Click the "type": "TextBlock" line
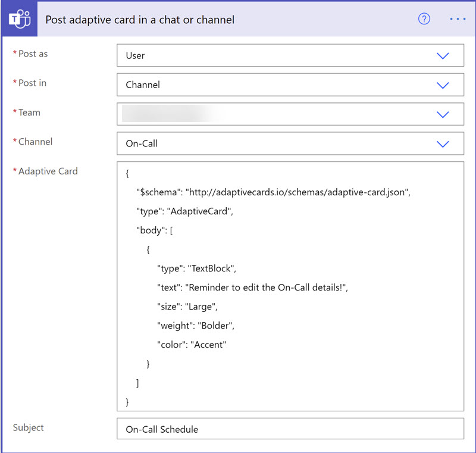Screen dimensions: 476x453 (196, 268)
